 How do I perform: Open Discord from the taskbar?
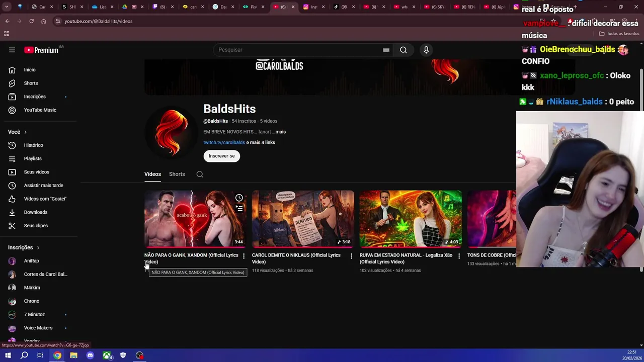(90, 355)
